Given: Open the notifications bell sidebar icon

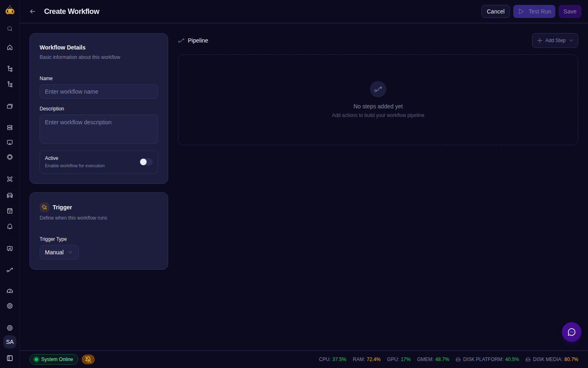Looking at the screenshot, I should point(10,227).
